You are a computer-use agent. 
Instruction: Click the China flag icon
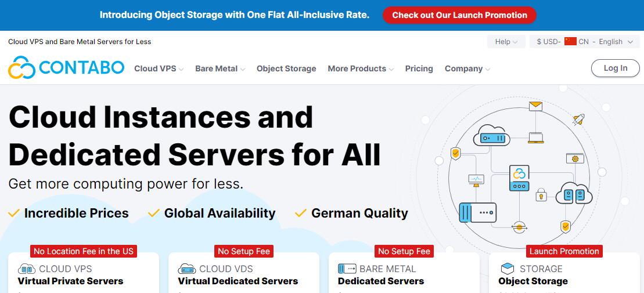(x=570, y=41)
